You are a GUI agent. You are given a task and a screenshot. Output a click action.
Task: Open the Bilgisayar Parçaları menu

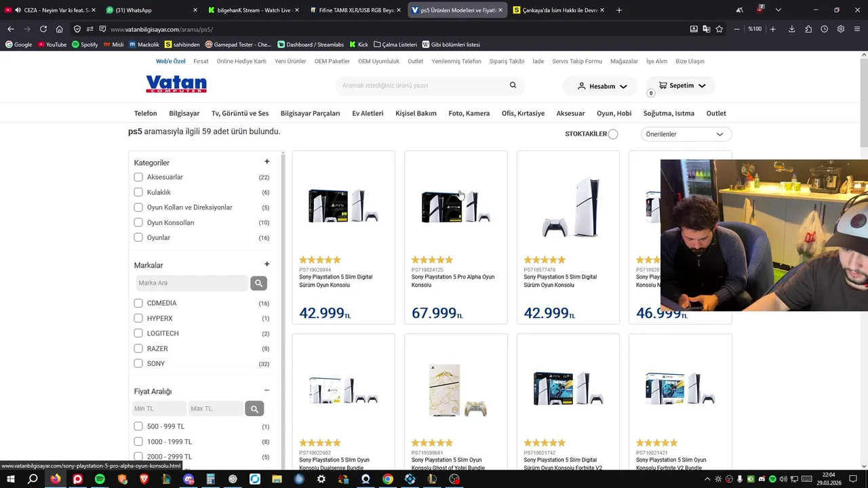point(311,113)
